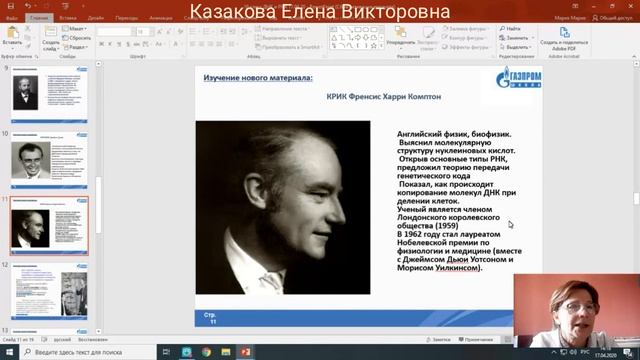Choose the triangle shape in gallery

click(x=334, y=38)
